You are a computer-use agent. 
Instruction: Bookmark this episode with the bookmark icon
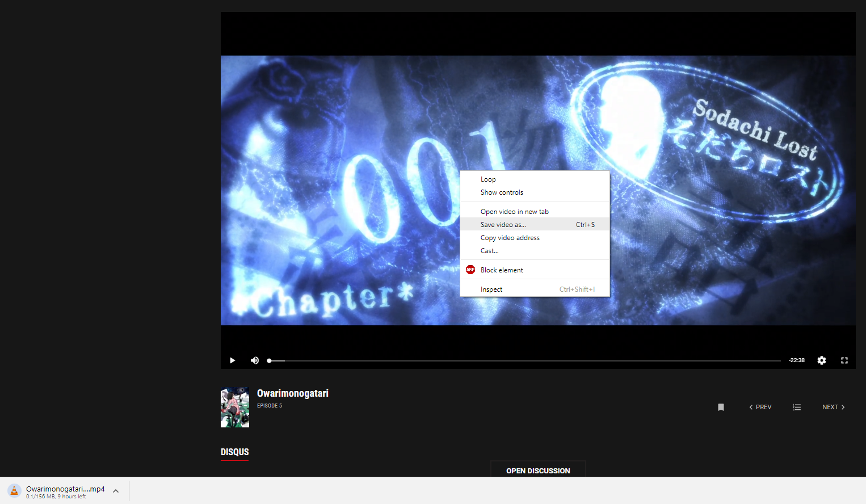(x=721, y=407)
